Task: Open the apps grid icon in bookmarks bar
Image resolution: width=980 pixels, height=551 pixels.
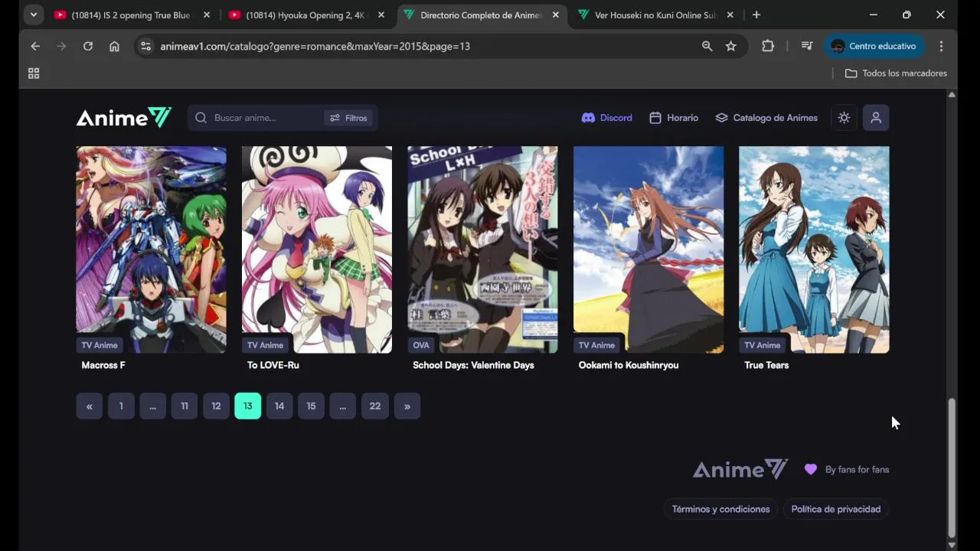Action: click(x=34, y=73)
